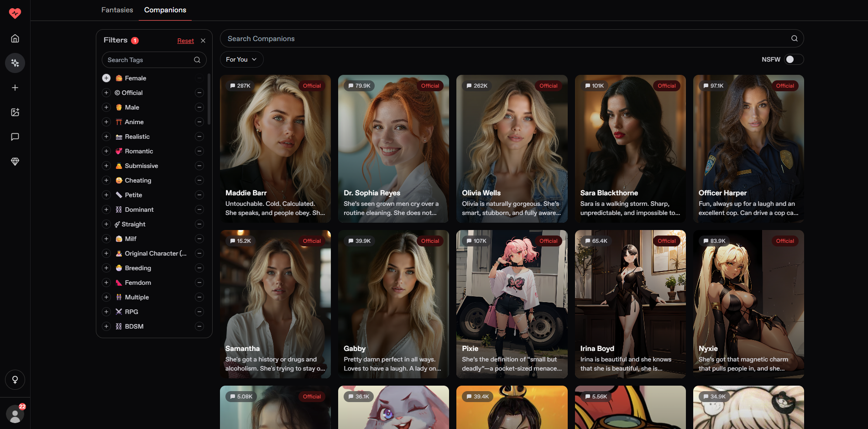The image size is (868, 429).
Task: Open the Officer Harper companion card
Action: 748,149
